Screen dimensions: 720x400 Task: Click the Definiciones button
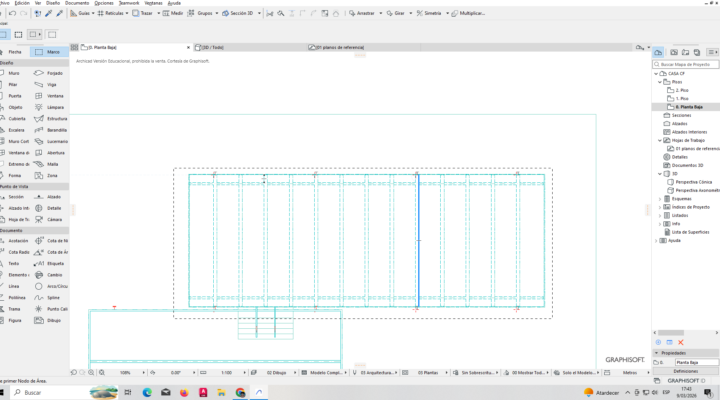click(x=685, y=371)
